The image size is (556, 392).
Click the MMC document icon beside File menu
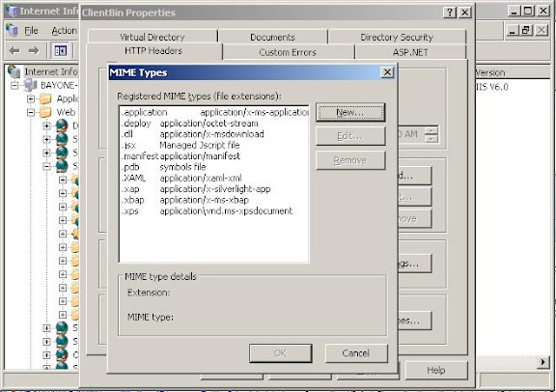[12, 31]
